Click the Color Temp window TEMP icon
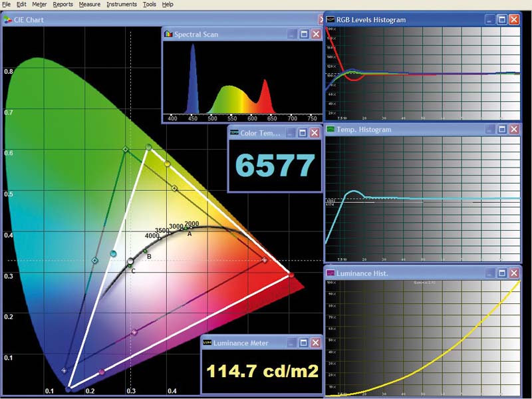 (x=234, y=132)
